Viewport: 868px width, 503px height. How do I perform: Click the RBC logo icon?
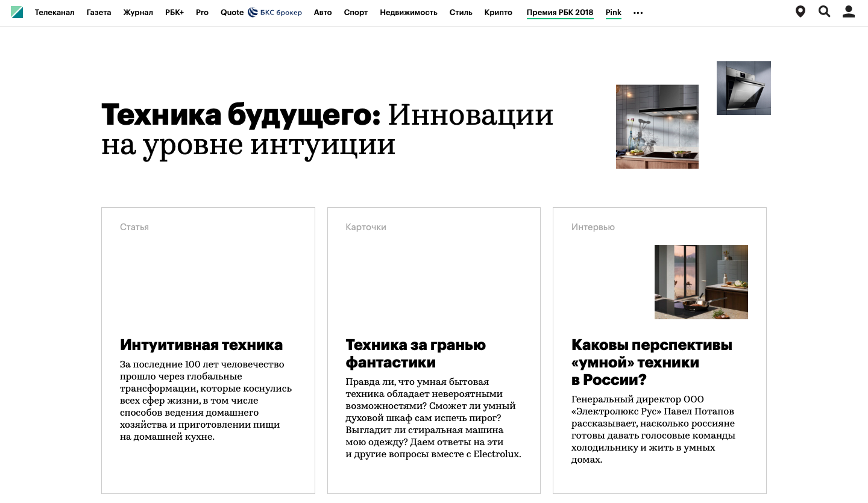[x=17, y=12]
